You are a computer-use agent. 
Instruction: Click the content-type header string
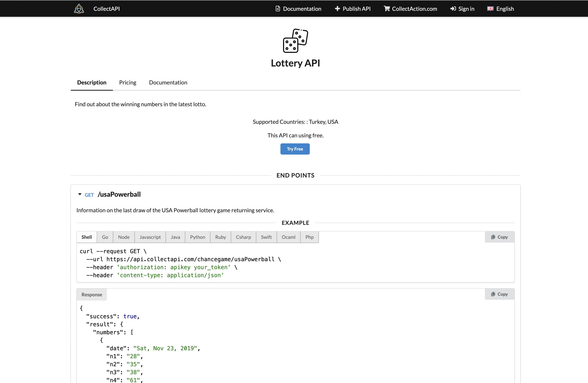(170, 275)
